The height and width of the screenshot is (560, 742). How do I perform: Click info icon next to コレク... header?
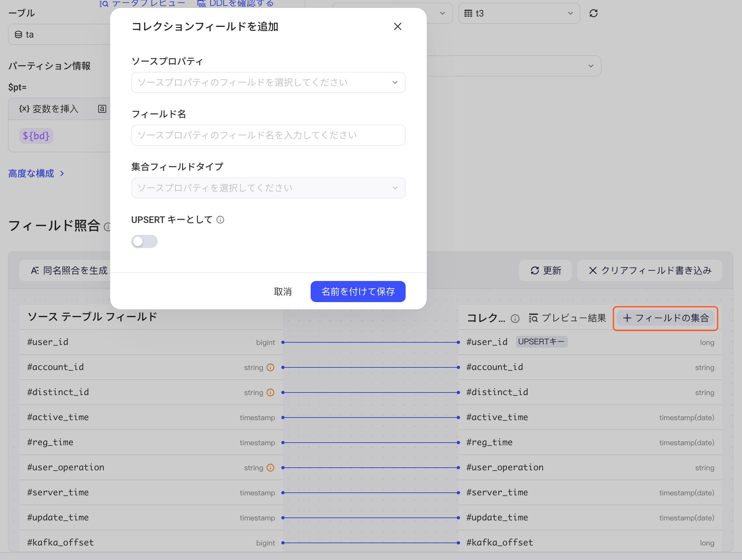pyautogui.click(x=515, y=319)
